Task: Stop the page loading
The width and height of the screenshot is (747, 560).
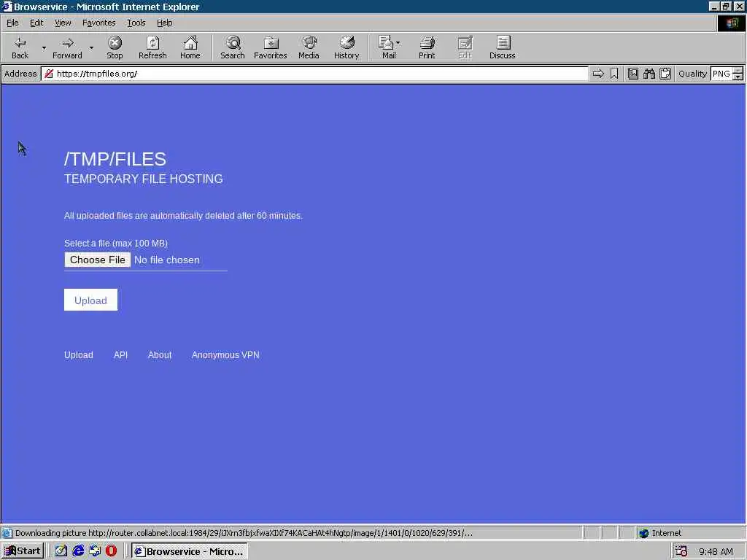Action: click(115, 47)
